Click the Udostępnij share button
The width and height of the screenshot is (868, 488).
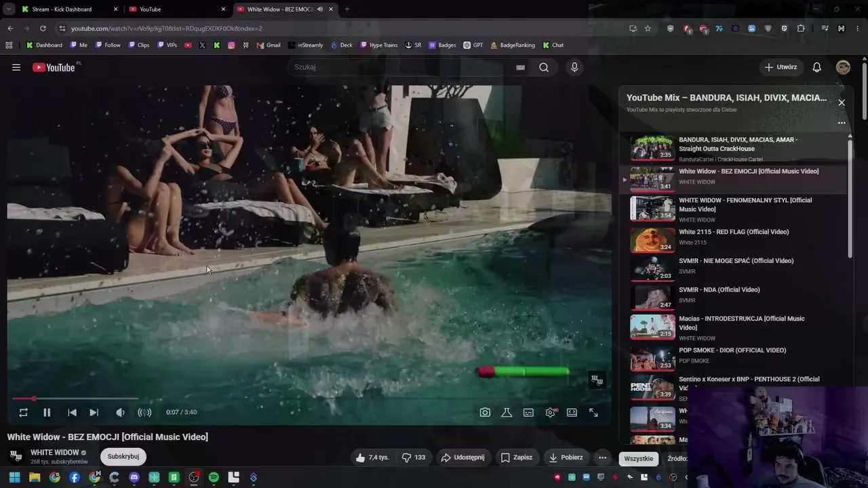(462, 457)
